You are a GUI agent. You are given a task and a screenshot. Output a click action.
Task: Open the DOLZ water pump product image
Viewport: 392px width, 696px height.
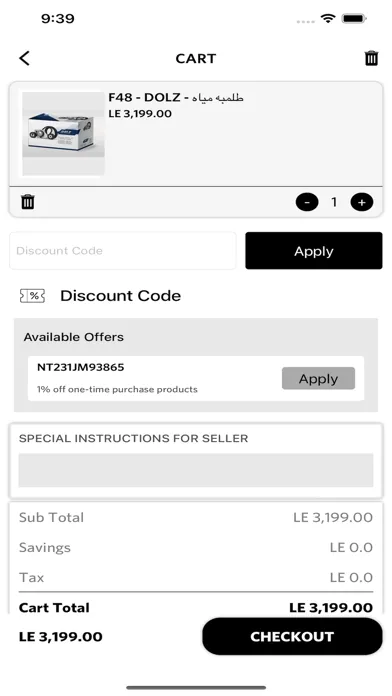[x=63, y=133]
